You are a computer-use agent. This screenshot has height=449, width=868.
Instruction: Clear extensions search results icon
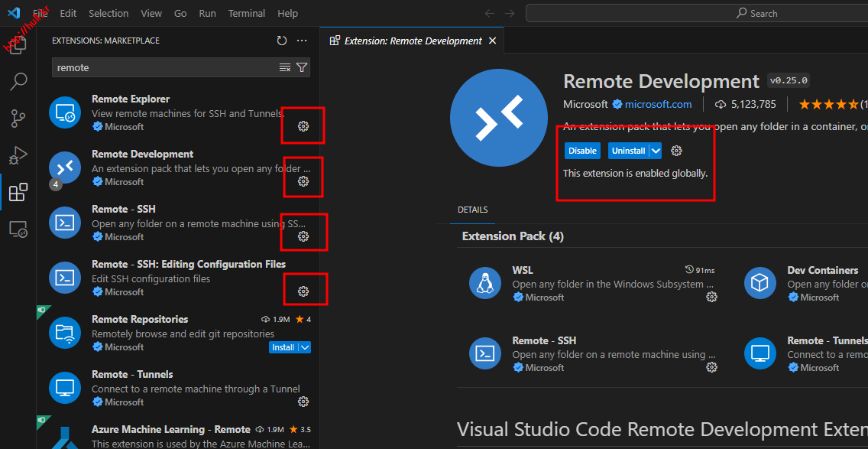[285, 68]
